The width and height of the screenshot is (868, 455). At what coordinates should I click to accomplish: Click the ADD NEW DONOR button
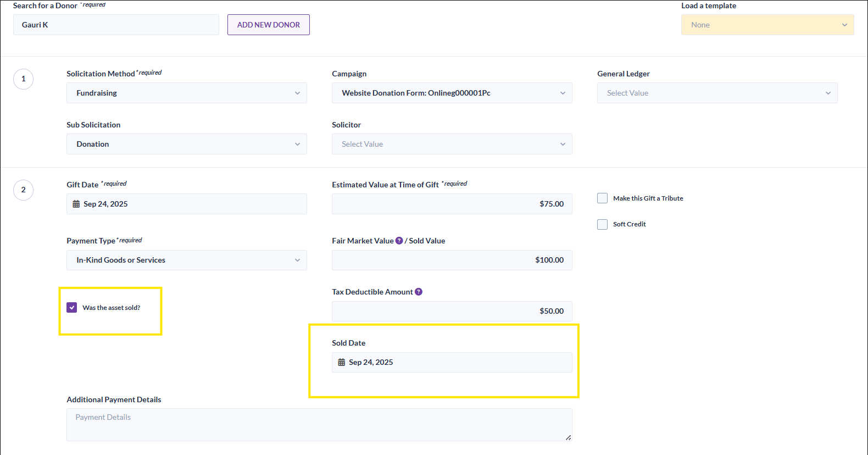[x=269, y=25]
